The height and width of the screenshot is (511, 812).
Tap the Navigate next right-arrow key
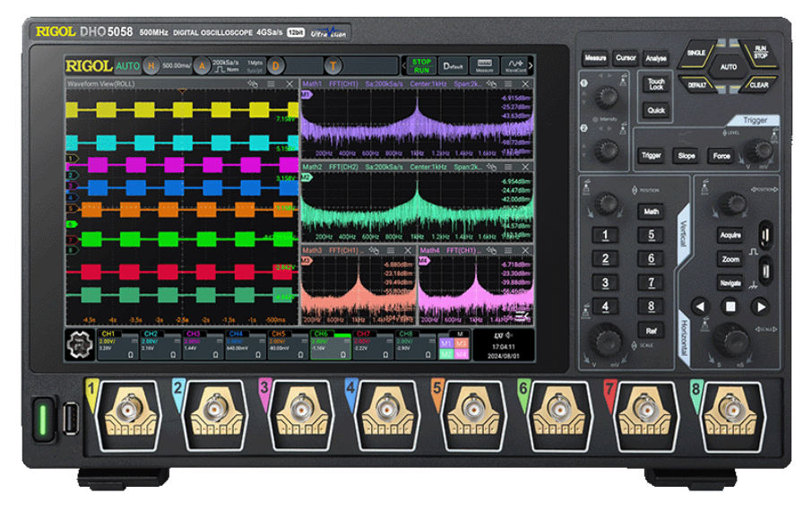pos(761,307)
